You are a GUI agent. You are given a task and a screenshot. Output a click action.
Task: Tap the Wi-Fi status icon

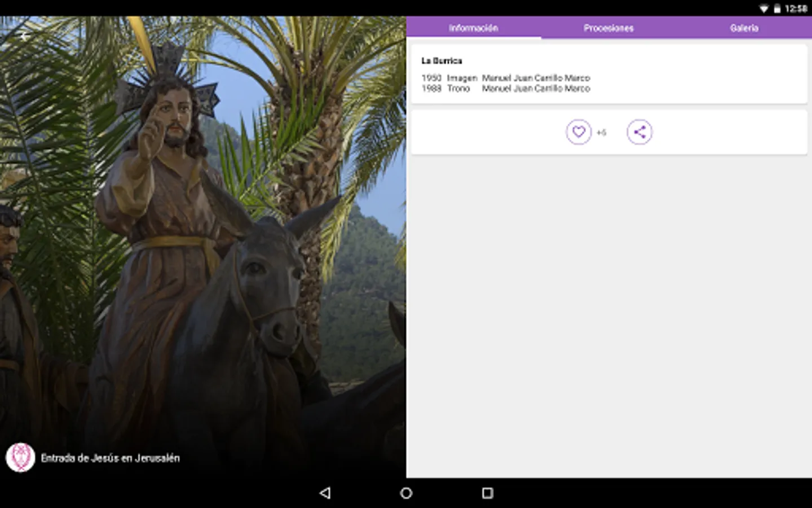point(764,8)
